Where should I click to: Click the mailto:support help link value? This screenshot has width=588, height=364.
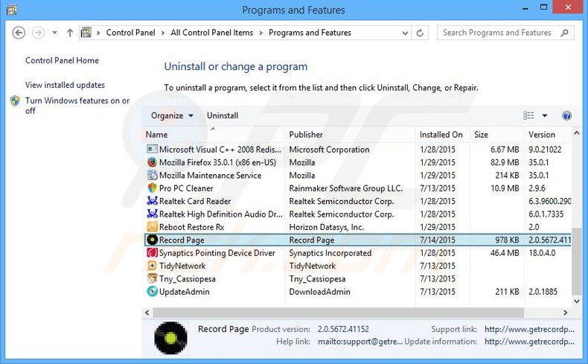(360, 342)
